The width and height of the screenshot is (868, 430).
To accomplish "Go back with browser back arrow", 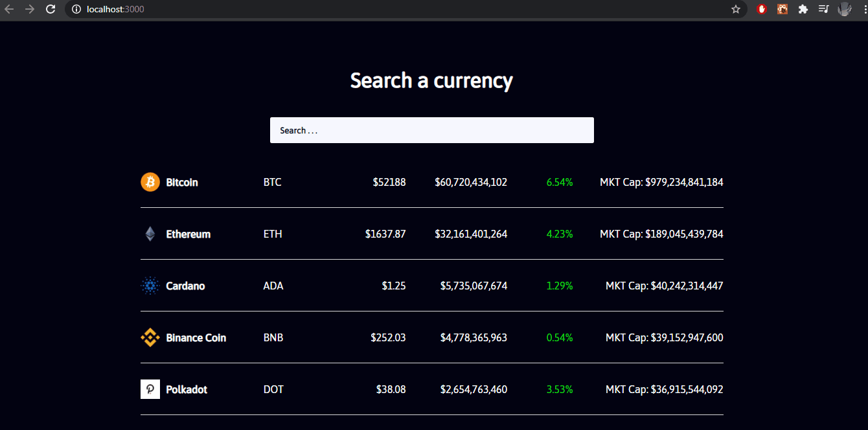I will coord(9,9).
